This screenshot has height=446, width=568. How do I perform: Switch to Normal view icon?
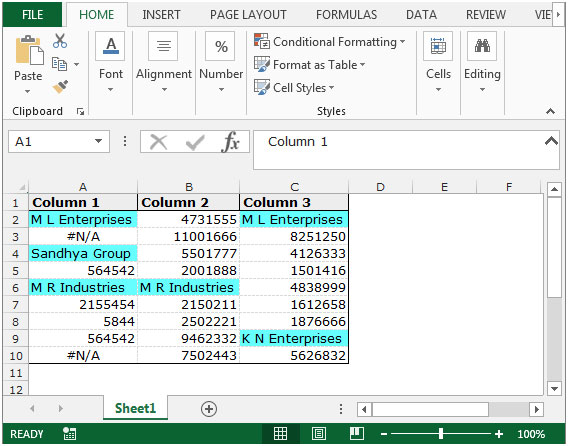[280, 433]
